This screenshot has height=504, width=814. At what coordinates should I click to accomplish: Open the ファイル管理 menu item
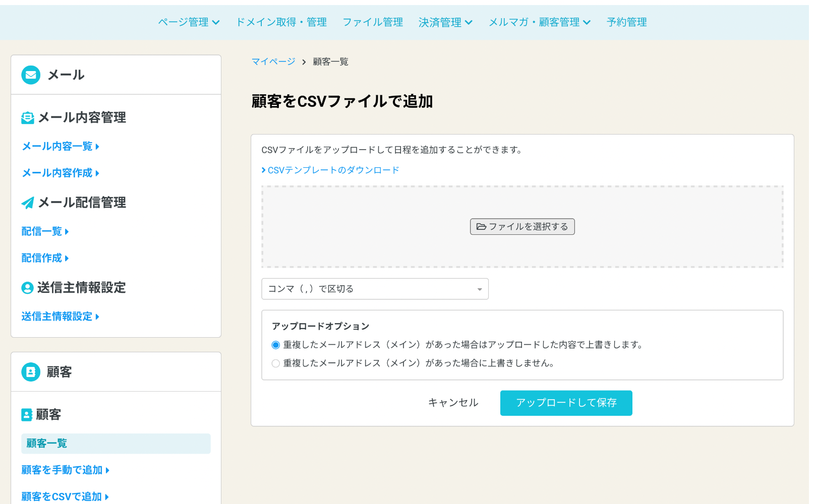pos(373,22)
